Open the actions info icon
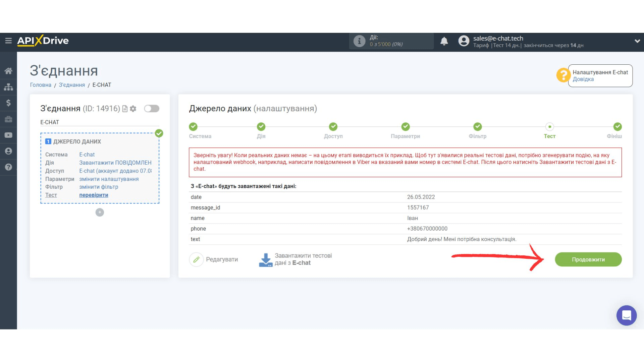Image resolution: width=644 pixels, height=362 pixels. tap(359, 41)
